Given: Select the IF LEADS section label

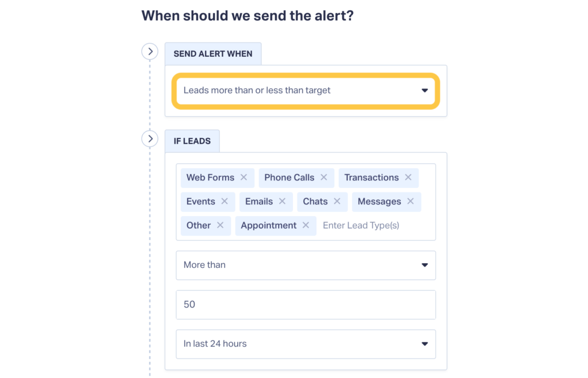Looking at the screenshot, I should click(x=192, y=141).
